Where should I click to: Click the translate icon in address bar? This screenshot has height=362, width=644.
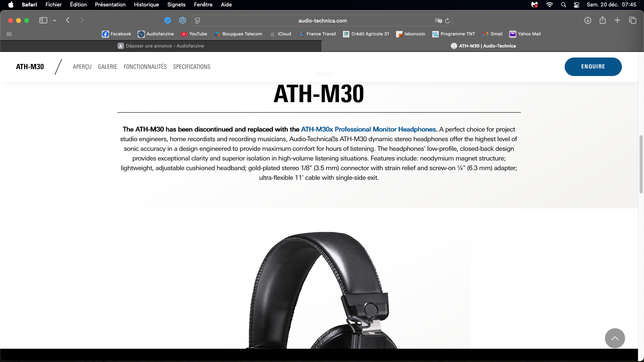[438, 21]
